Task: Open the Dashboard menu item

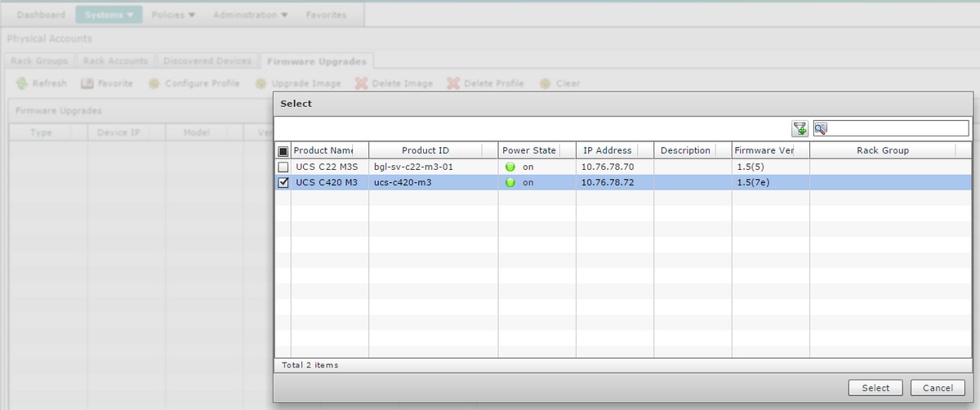Action: click(41, 15)
